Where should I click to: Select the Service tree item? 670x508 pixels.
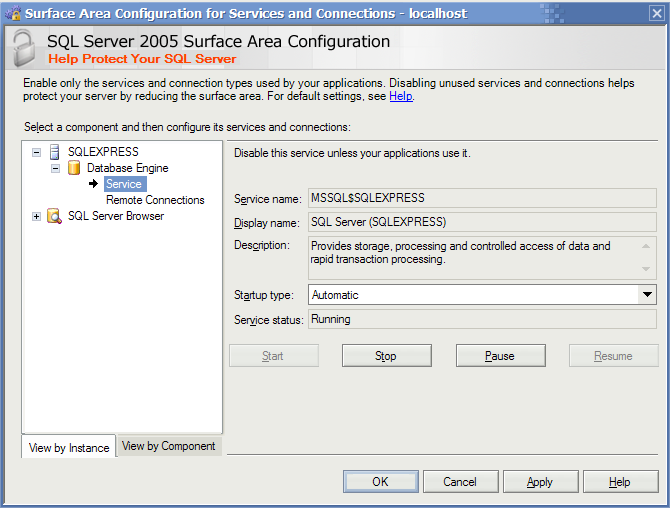pos(125,184)
